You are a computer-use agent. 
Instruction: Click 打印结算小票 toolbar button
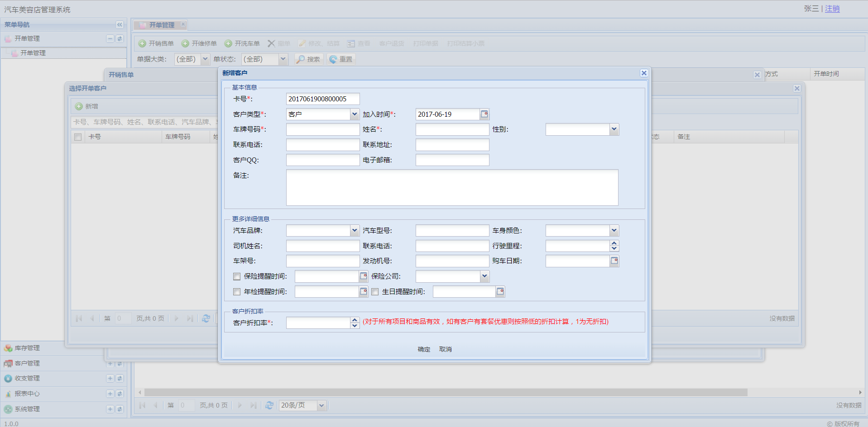pyautogui.click(x=465, y=43)
